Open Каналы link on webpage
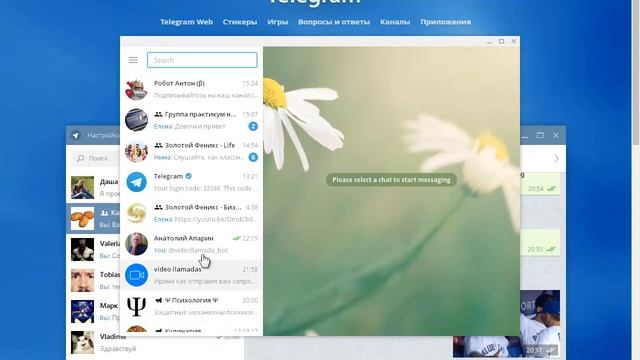This screenshot has width=640, height=360. click(395, 22)
